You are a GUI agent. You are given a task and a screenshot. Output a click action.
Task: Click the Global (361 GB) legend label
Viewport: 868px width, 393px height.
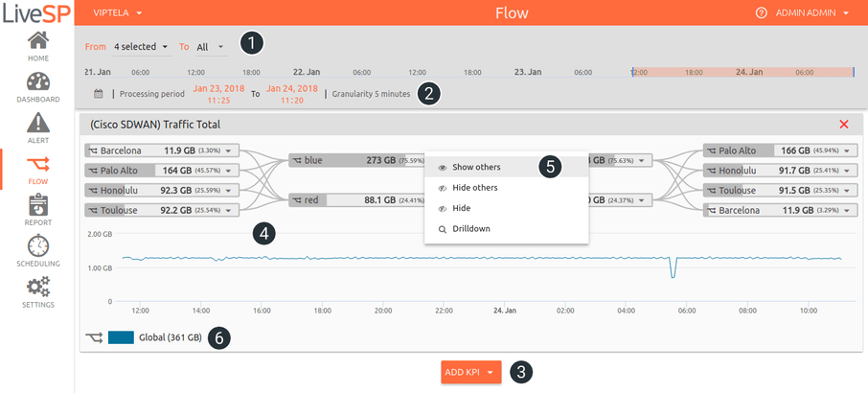click(x=170, y=337)
